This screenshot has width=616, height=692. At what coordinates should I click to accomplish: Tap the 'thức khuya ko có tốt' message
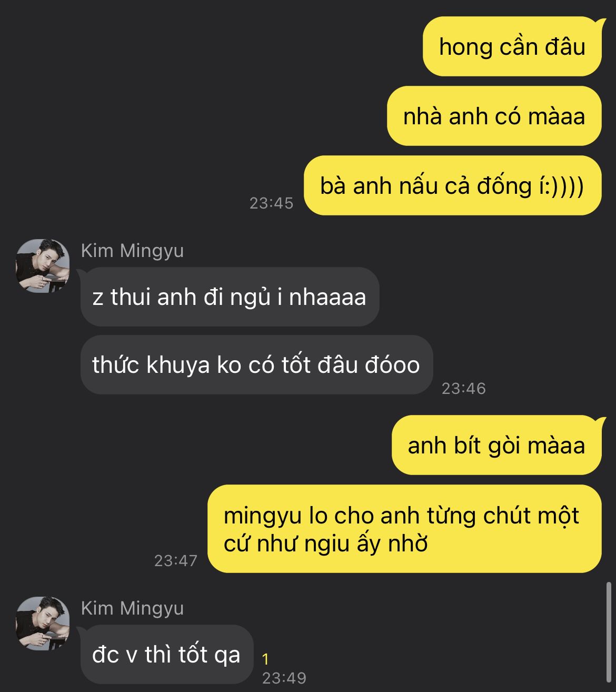256,365
